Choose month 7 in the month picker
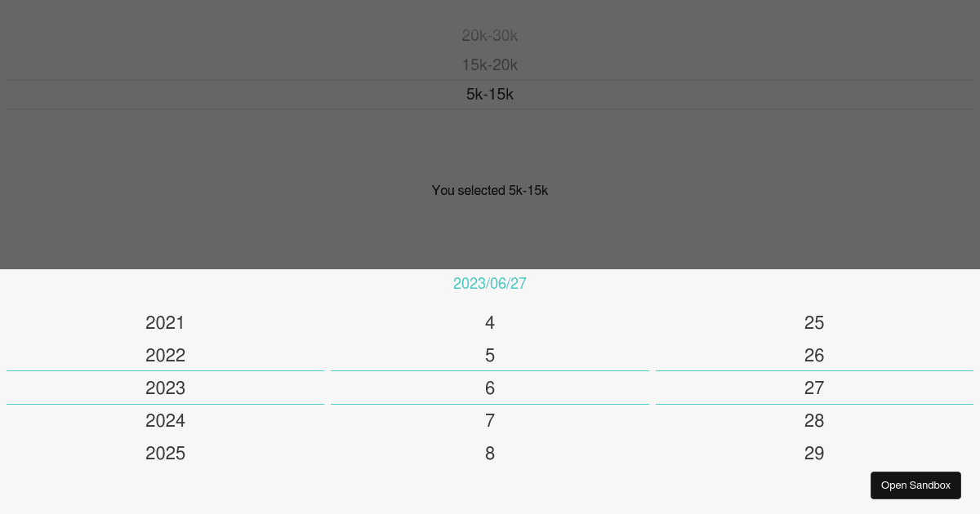Image resolution: width=980 pixels, height=514 pixels. (490, 421)
